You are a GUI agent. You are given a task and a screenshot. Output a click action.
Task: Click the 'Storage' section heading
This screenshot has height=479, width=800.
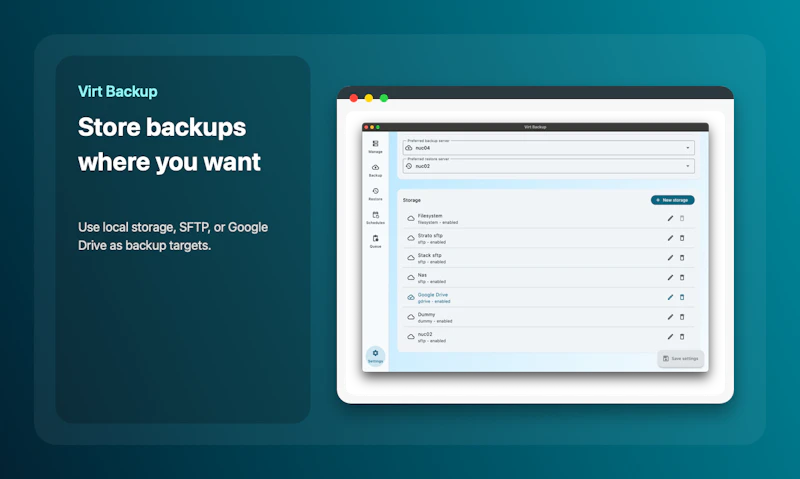(412, 200)
